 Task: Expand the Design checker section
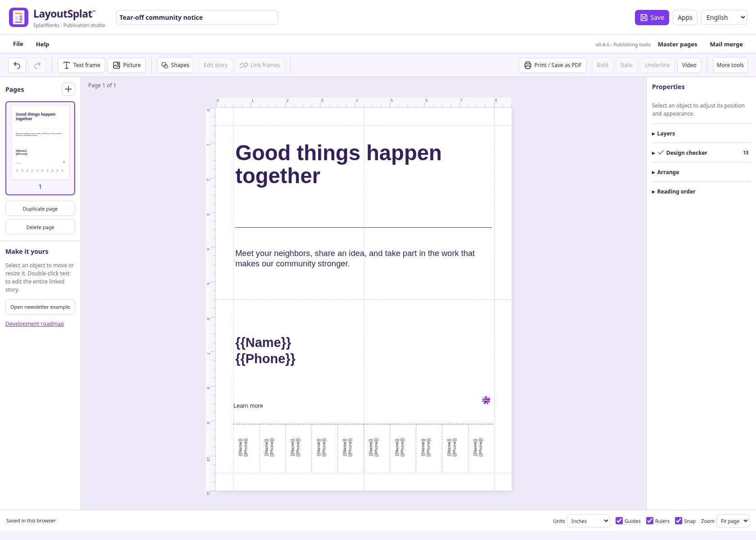click(701, 153)
